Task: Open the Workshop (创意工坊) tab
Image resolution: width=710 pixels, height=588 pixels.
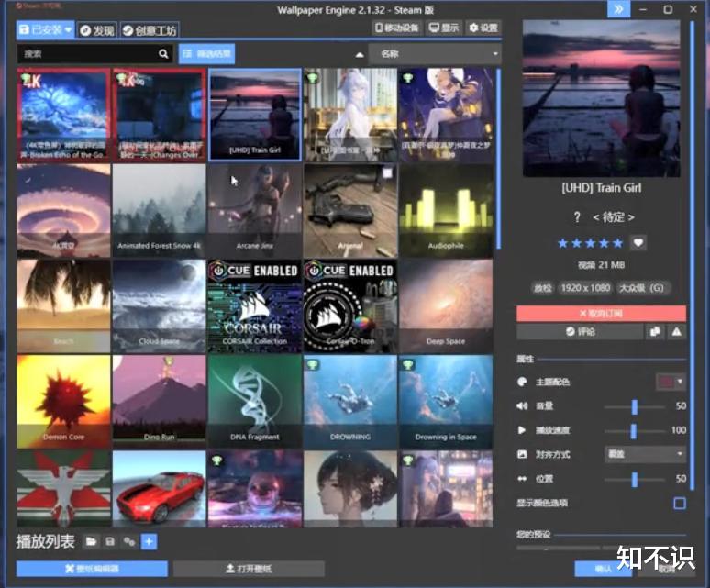Action: pyautogui.click(x=150, y=30)
